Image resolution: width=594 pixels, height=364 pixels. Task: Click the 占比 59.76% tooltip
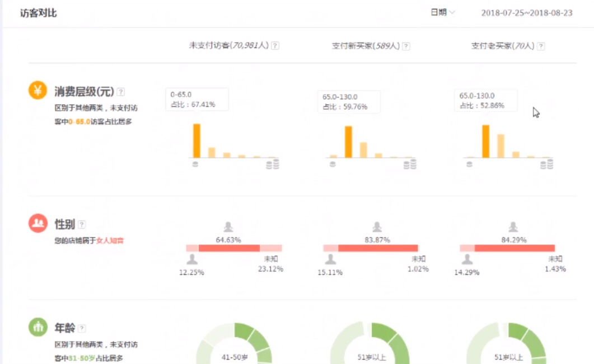pyautogui.click(x=349, y=101)
